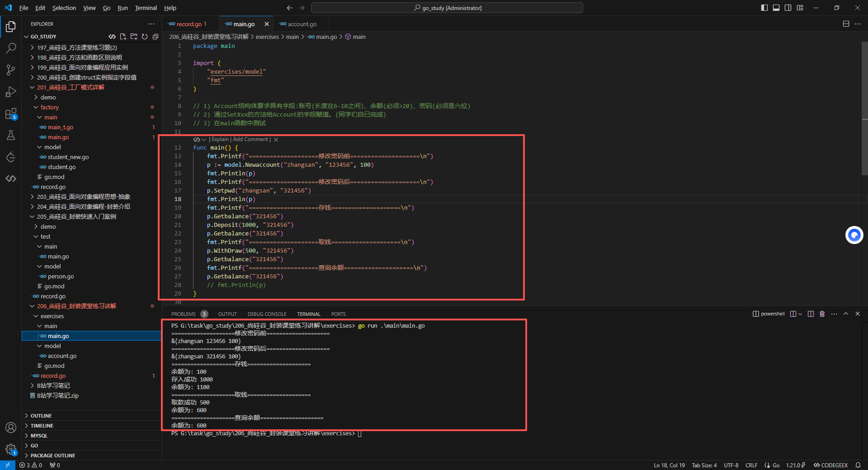868x470 pixels.
Task: Maximize the terminal panel size
Action: pyautogui.click(x=846, y=314)
